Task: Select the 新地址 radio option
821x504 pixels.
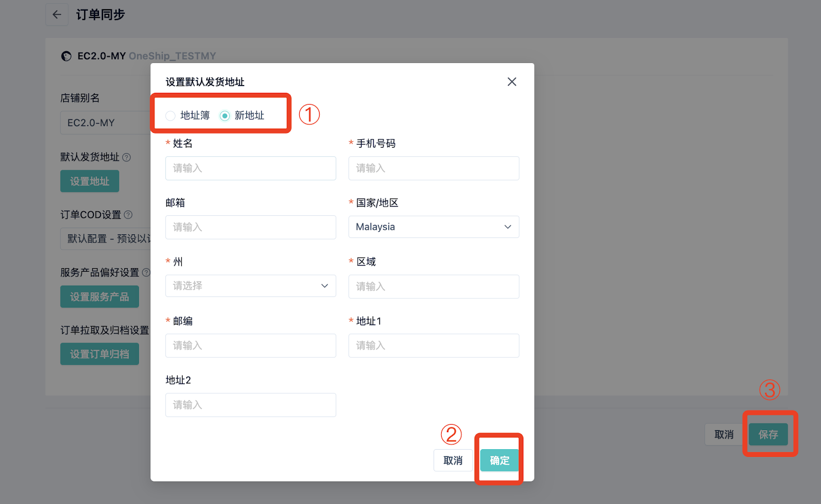Action: [225, 116]
